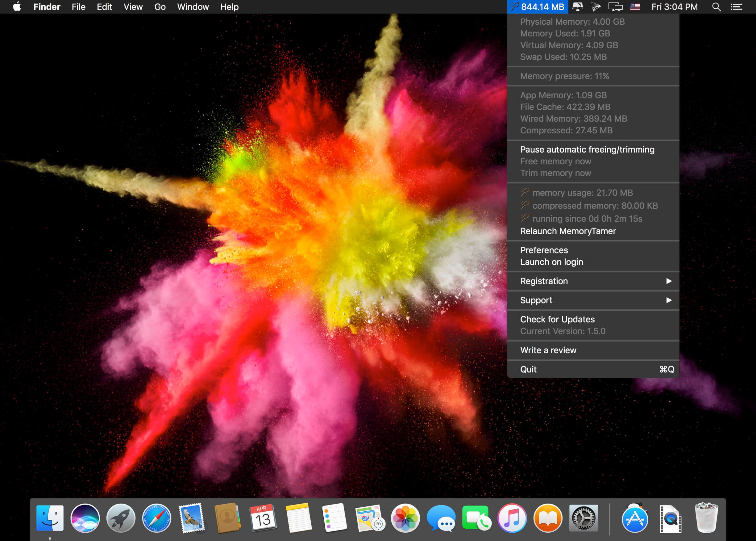Open Launchpad rocket icon in Dock

pyautogui.click(x=121, y=518)
